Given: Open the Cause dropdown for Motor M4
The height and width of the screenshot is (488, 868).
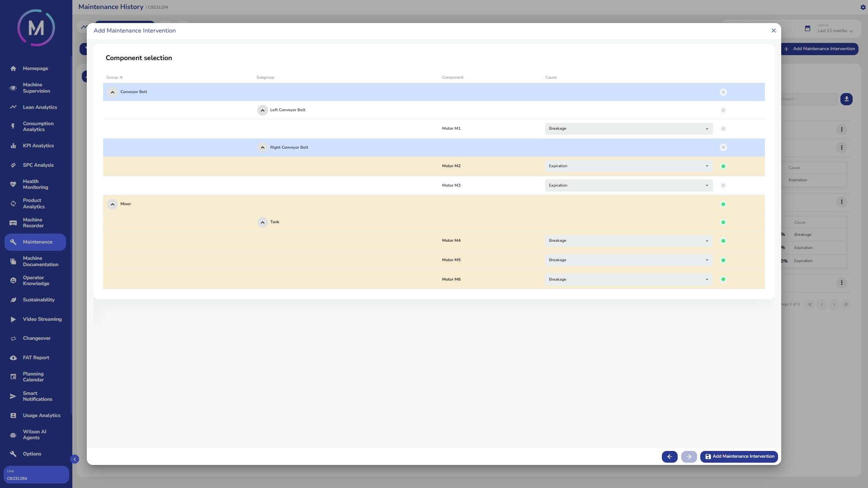Looking at the screenshot, I should tap(628, 241).
